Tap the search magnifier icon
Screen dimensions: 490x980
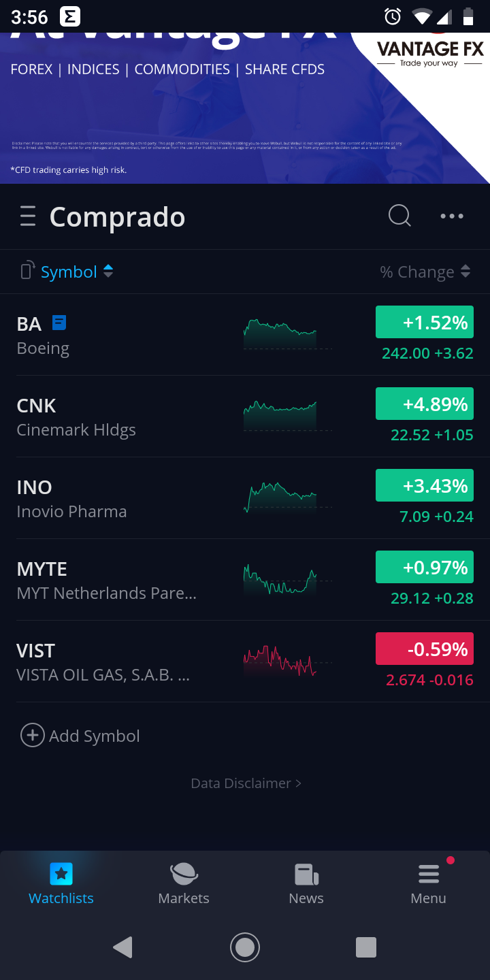point(399,216)
